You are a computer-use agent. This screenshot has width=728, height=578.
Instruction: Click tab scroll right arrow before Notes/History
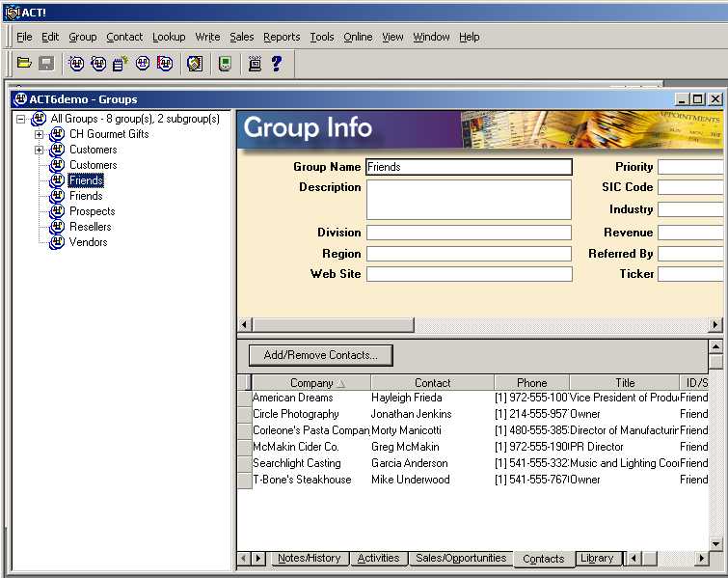pyautogui.click(x=258, y=558)
